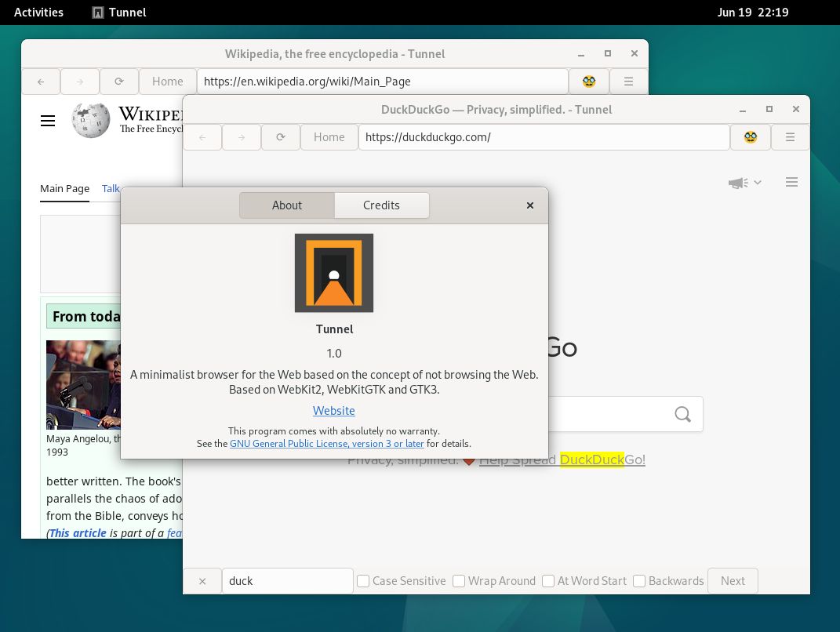Click the megaphone announcement icon on the DuckDuckGo page
This screenshot has width=840, height=632.
pyautogui.click(x=736, y=182)
